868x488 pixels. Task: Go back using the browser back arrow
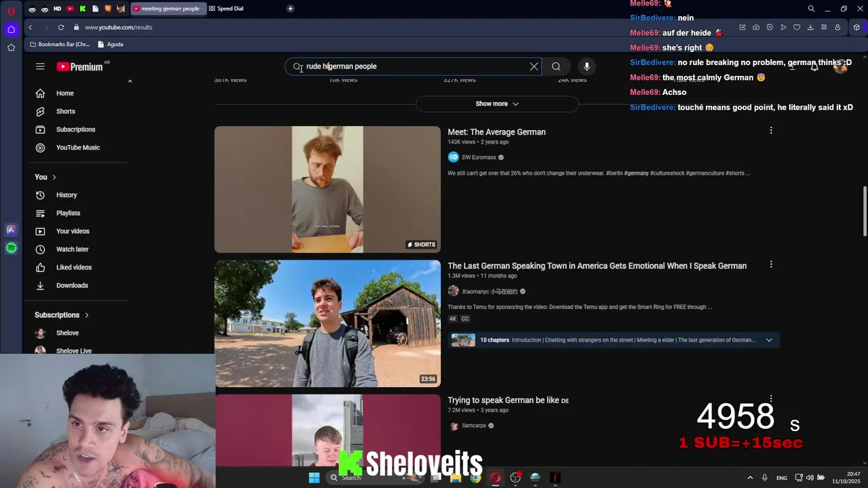(30, 27)
